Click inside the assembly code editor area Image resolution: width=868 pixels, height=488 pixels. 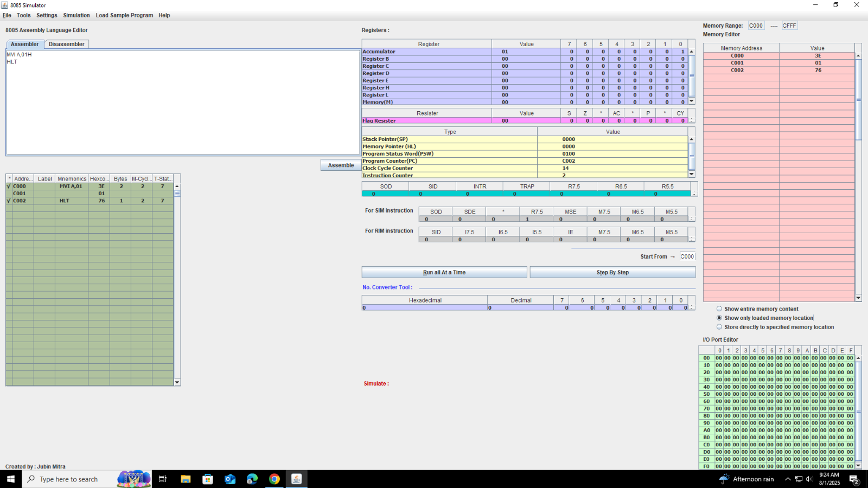pyautogui.click(x=183, y=103)
